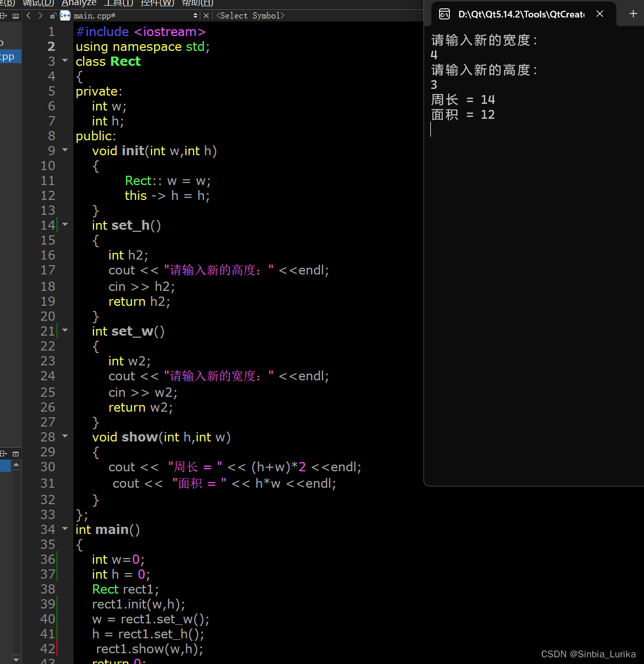Click the terminal icon in the console tab
Image resolution: width=644 pixels, height=664 pixels.
pyautogui.click(x=445, y=14)
